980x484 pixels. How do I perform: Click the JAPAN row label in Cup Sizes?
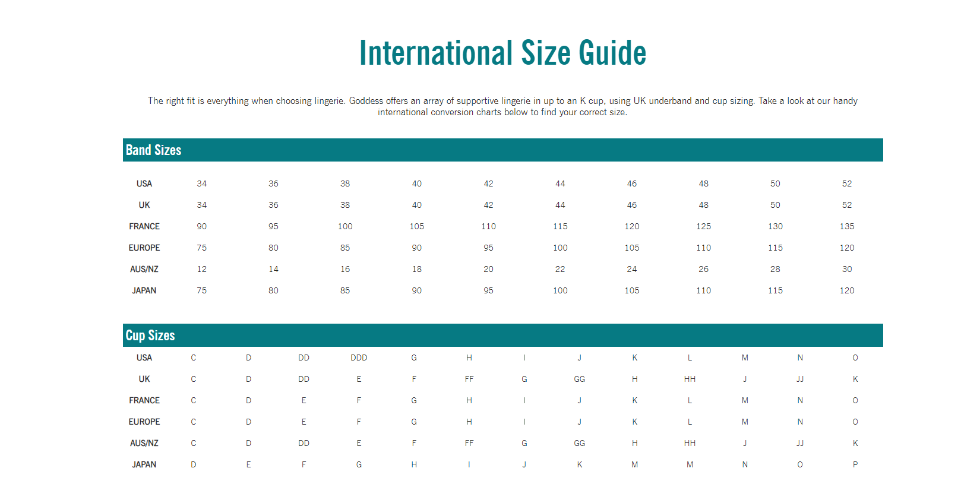click(x=144, y=464)
